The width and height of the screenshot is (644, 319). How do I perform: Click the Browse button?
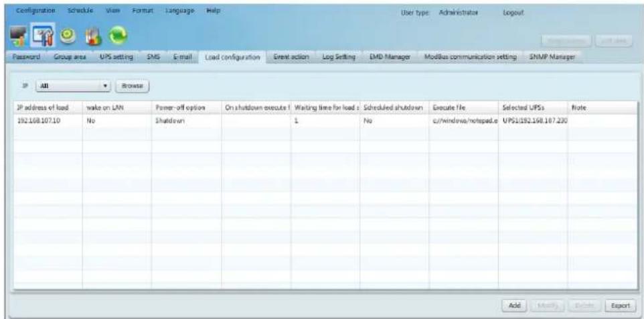(x=131, y=86)
